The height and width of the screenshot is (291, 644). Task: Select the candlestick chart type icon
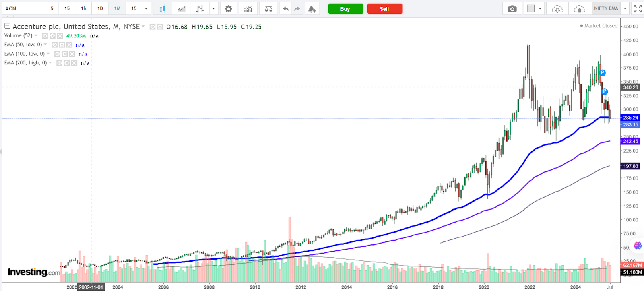pos(163,9)
